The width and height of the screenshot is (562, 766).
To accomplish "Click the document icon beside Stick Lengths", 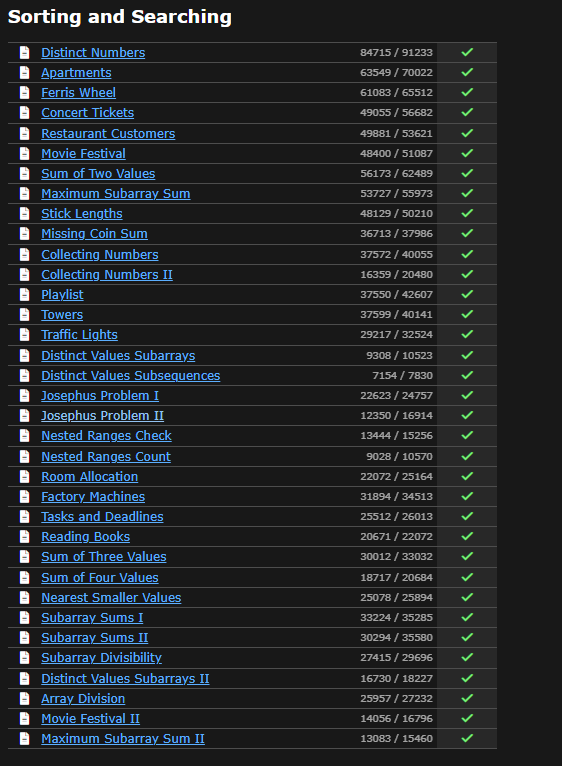I will (x=24, y=213).
